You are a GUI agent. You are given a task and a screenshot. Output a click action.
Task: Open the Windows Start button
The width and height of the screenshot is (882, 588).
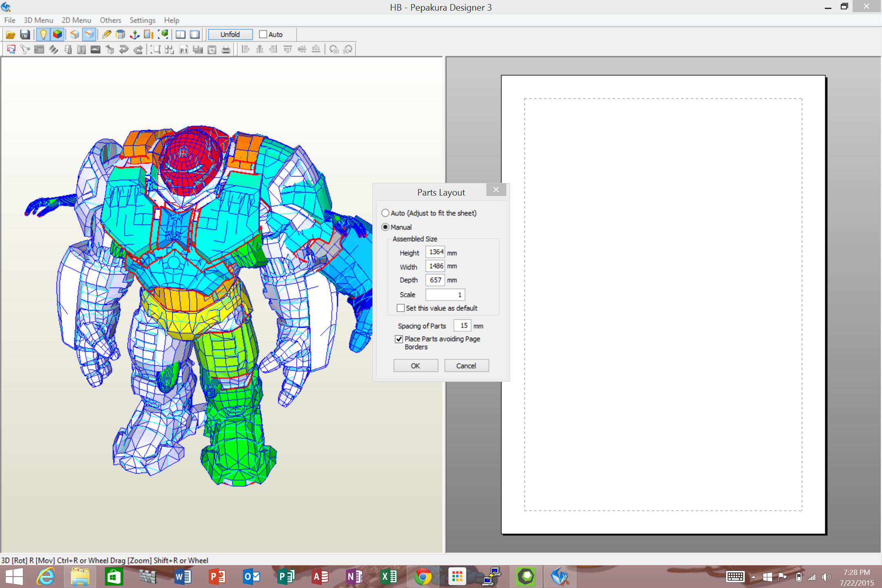pos(14,577)
